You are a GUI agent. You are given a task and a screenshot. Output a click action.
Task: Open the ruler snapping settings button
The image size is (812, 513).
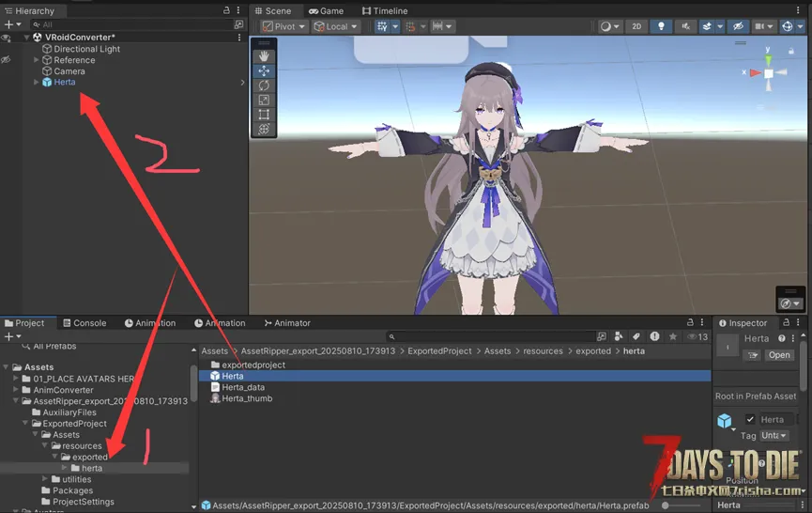[437, 26]
